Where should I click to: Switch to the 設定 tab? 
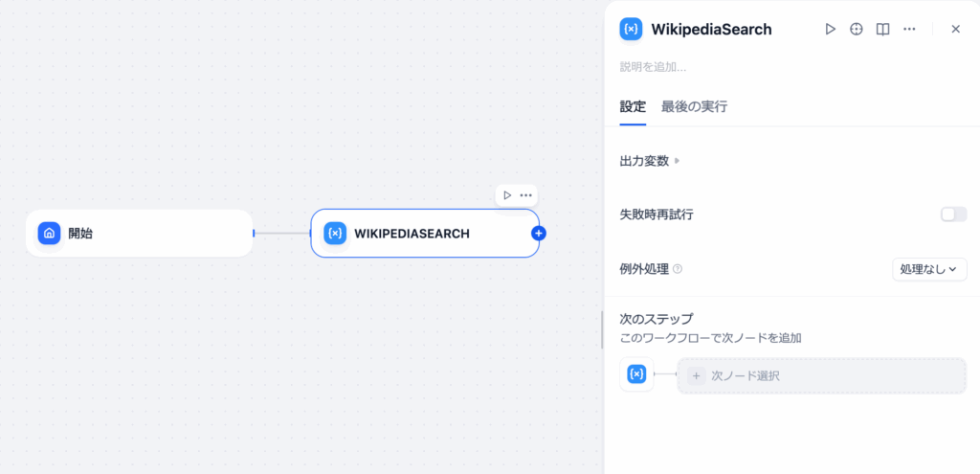(633, 106)
